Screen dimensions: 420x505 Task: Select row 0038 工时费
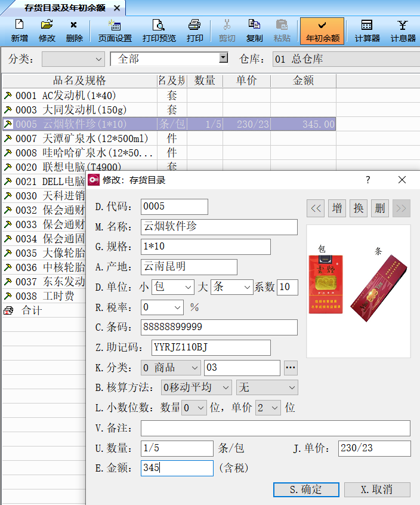(x=44, y=296)
